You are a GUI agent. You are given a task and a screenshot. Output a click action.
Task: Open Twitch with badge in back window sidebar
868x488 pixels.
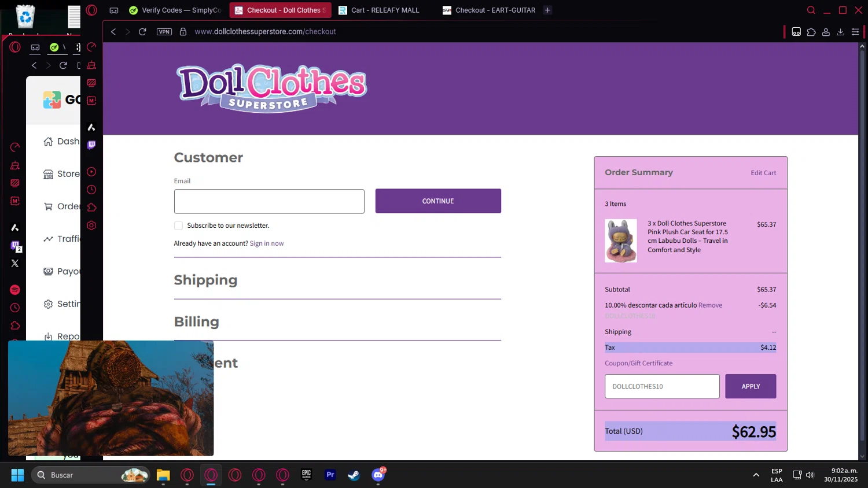pyautogui.click(x=16, y=246)
